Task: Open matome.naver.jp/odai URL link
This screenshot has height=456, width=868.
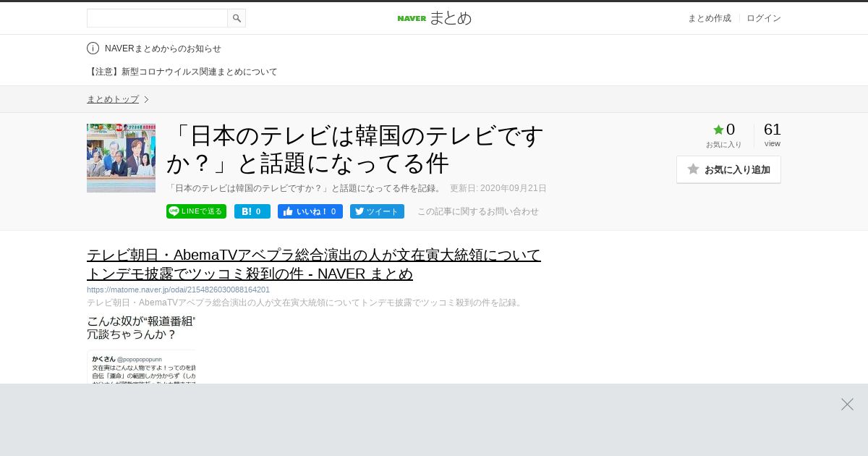Action: (178, 290)
